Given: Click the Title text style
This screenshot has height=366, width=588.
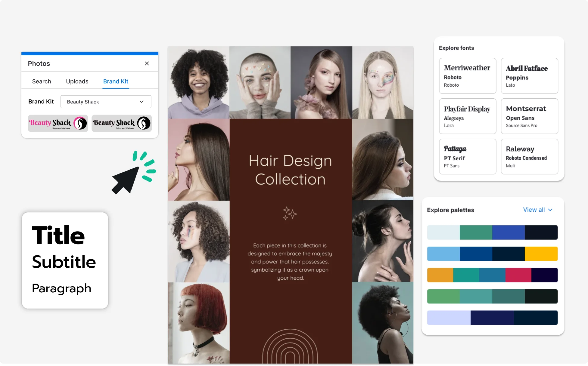Looking at the screenshot, I should pyautogui.click(x=58, y=235).
